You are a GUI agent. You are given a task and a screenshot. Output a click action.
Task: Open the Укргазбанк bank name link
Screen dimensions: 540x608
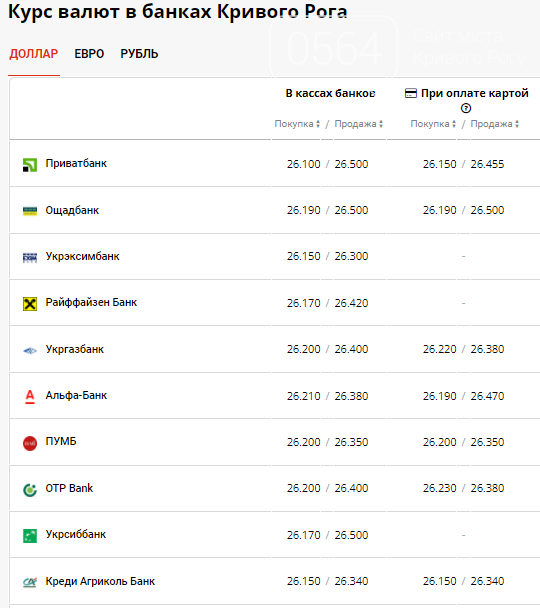pyautogui.click(x=74, y=349)
